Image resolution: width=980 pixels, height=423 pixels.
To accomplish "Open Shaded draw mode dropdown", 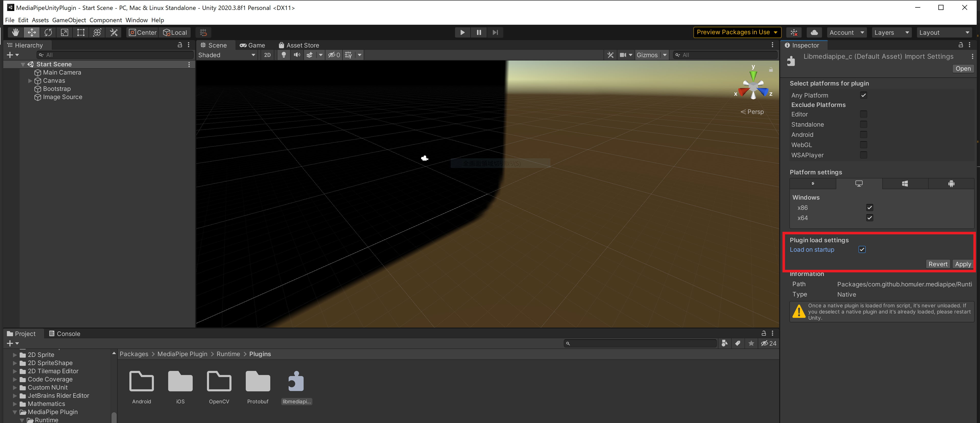I will click(227, 55).
